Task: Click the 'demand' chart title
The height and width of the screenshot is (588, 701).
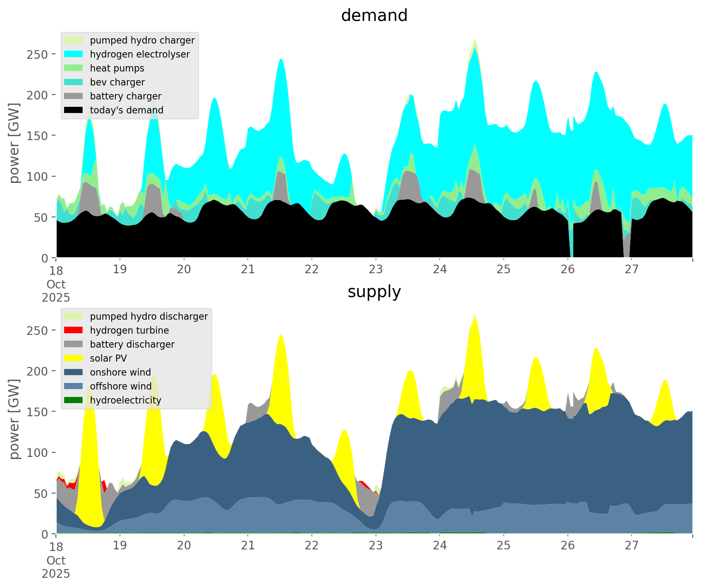Action: click(x=374, y=16)
